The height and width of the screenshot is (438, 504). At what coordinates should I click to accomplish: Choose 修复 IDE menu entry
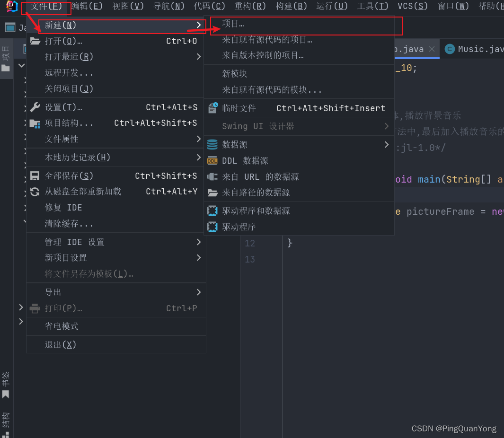(x=116, y=208)
